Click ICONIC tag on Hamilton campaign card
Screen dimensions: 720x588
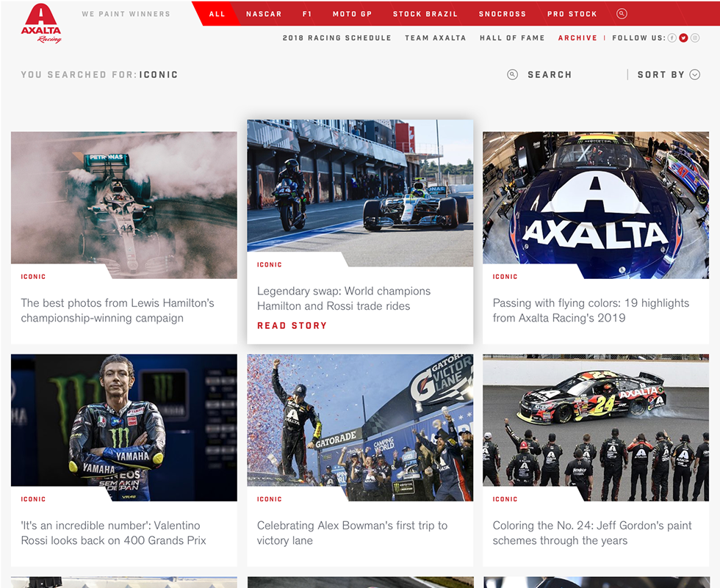pos(33,277)
